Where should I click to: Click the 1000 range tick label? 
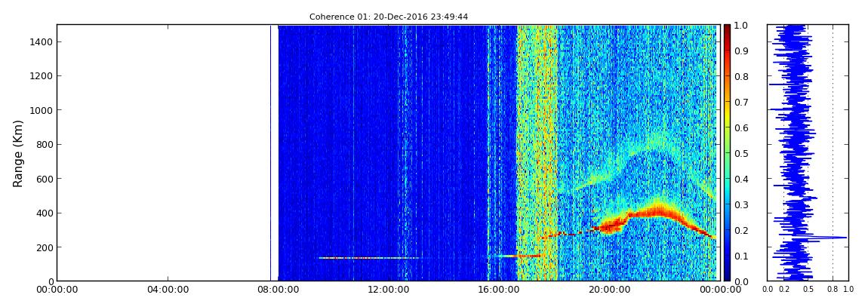click(x=40, y=110)
